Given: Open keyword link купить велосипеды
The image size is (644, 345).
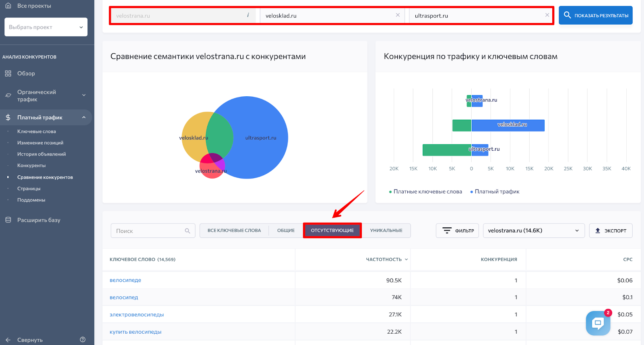Looking at the screenshot, I should tap(136, 332).
